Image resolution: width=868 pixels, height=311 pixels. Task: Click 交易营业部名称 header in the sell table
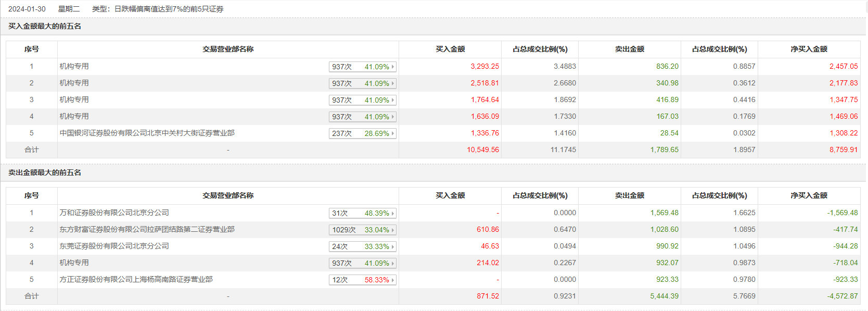pos(228,195)
